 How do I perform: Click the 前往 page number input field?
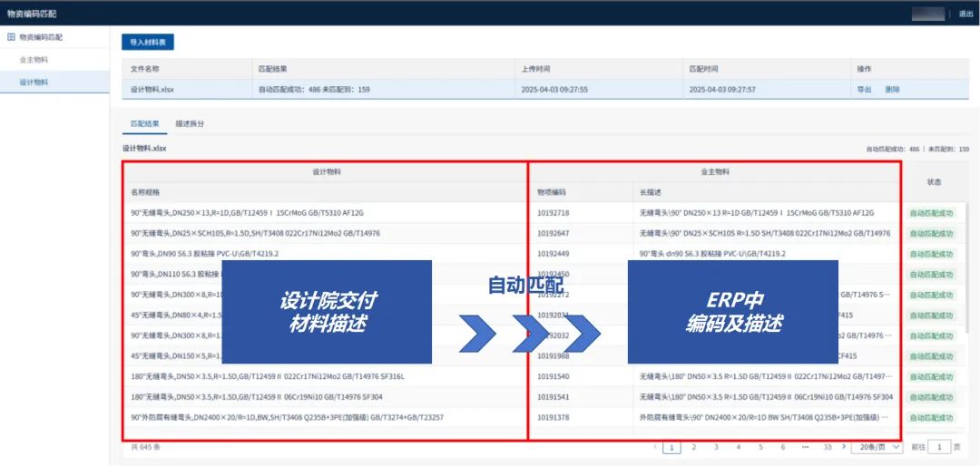[x=939, y=447]
